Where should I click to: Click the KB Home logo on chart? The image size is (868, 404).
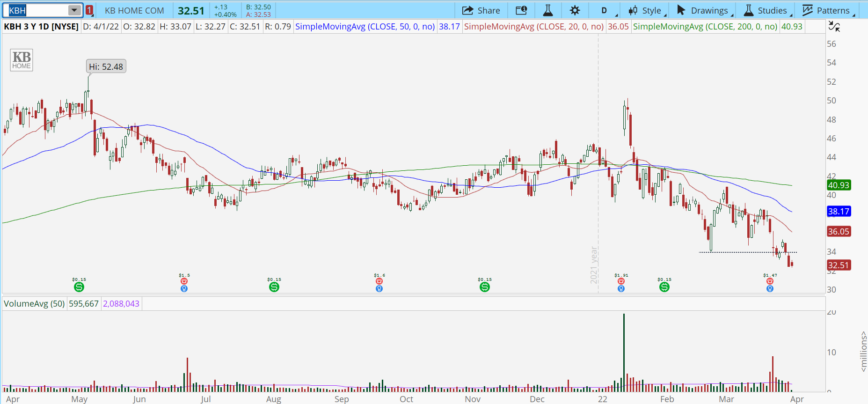22,60
